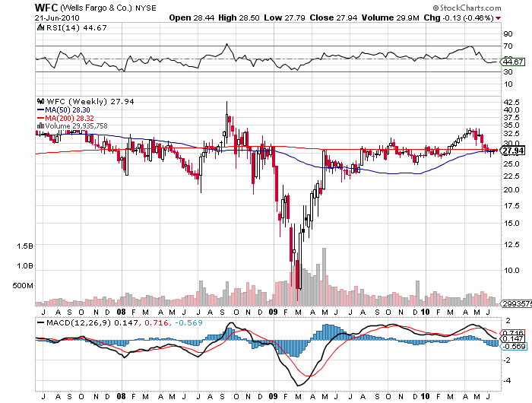Click the volume bars icon in the legend
This screenshot has height=403, width=532.
click(40, 126)
